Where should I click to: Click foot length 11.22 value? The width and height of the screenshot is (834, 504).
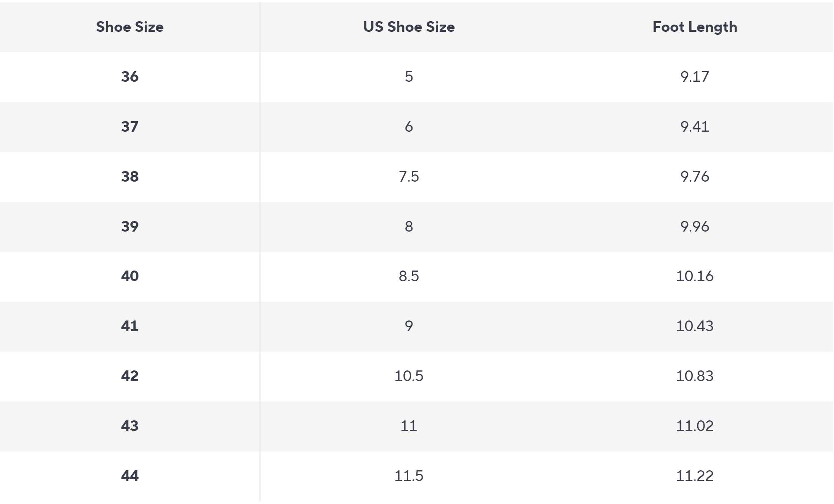[x=695, y=476]
